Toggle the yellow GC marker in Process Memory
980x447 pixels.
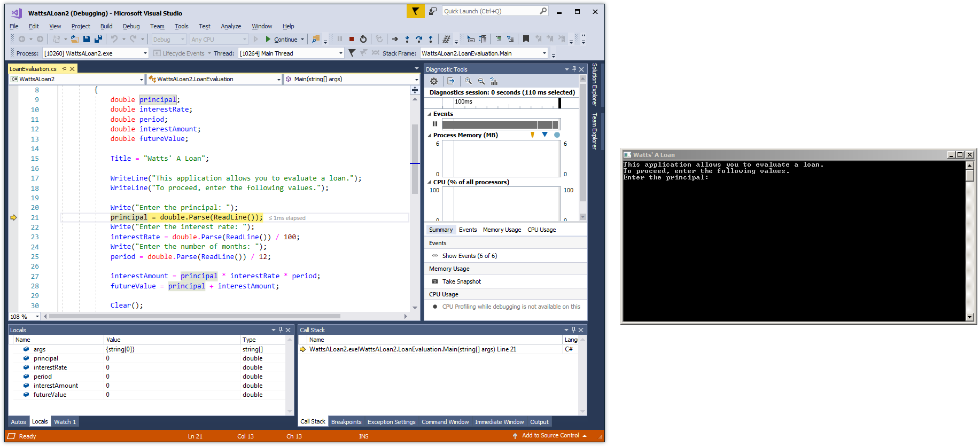pyautogui.click(x=532, y=135)
